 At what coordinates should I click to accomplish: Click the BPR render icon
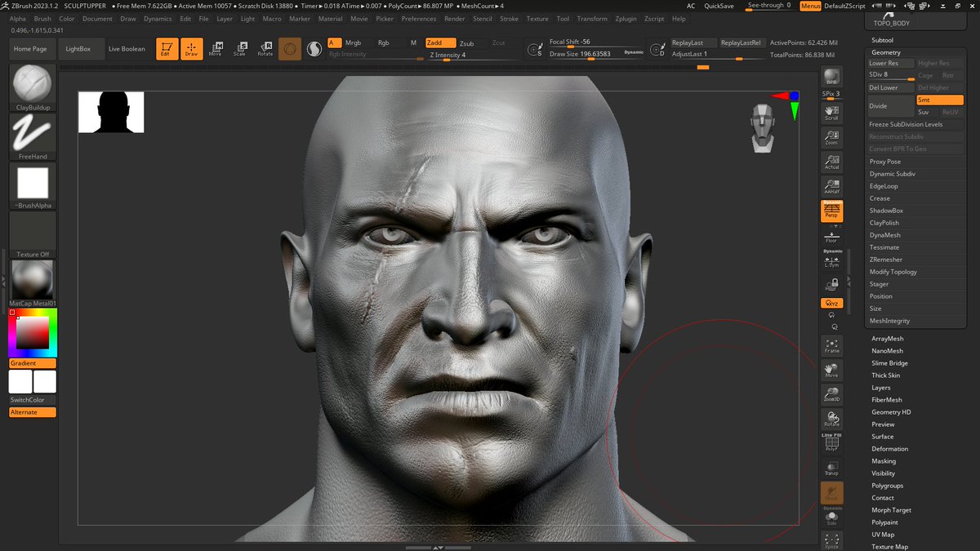pyautogui.click(x=831, y=77)
